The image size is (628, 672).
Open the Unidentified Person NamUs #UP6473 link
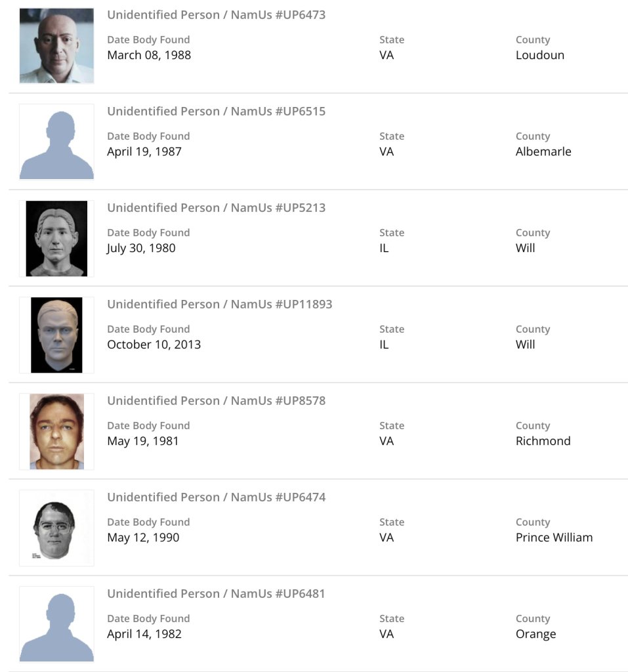click(x=216, y=15)
